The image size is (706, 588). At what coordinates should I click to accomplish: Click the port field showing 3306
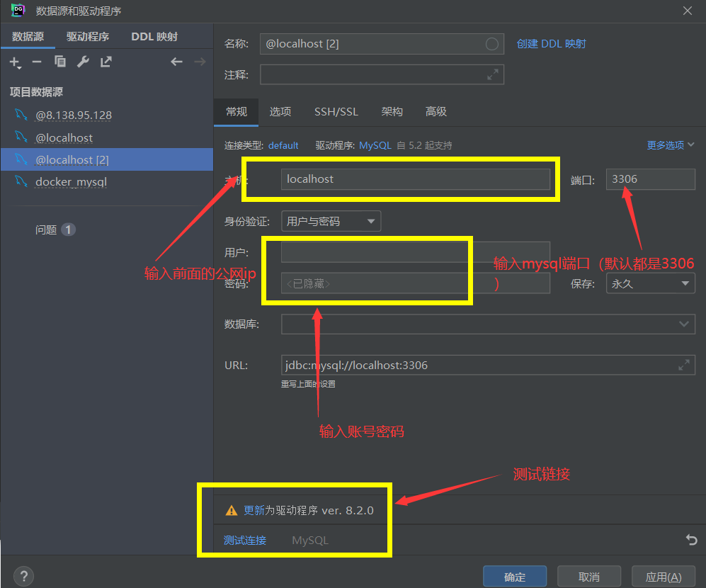click(650, 179)
